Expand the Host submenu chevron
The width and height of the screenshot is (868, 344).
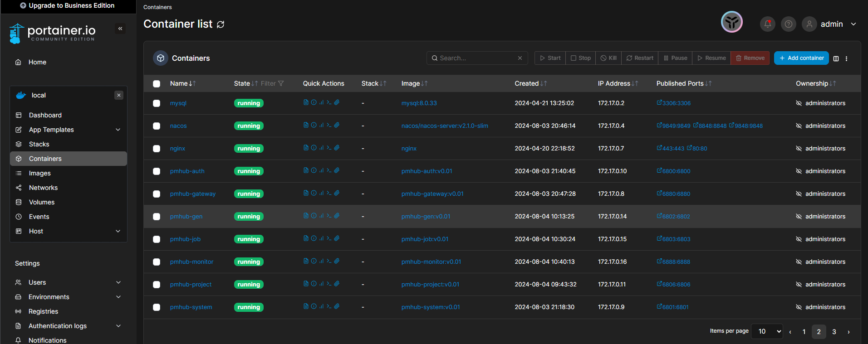coord(118,231)
